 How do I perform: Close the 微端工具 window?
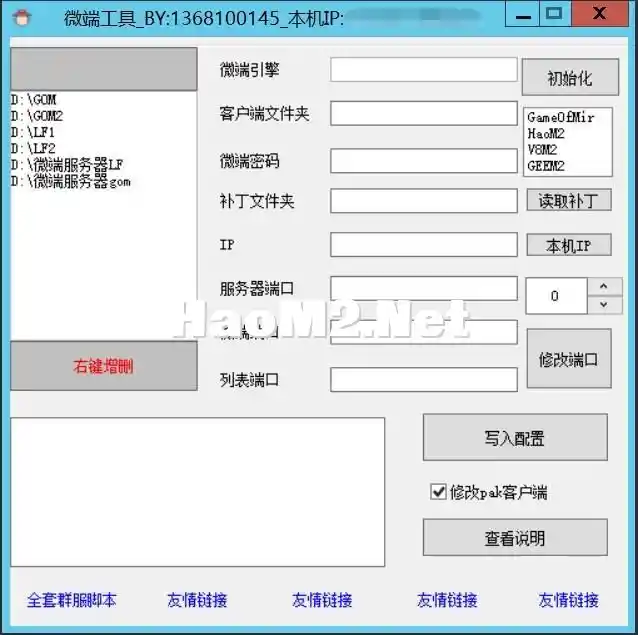pyautogui.click(x=600, y=14)
